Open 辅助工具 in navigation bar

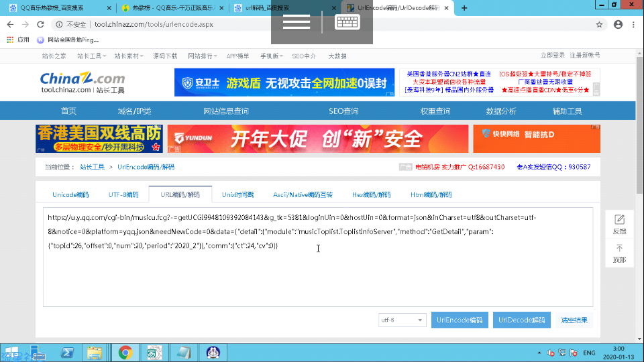tap(567, 111)
